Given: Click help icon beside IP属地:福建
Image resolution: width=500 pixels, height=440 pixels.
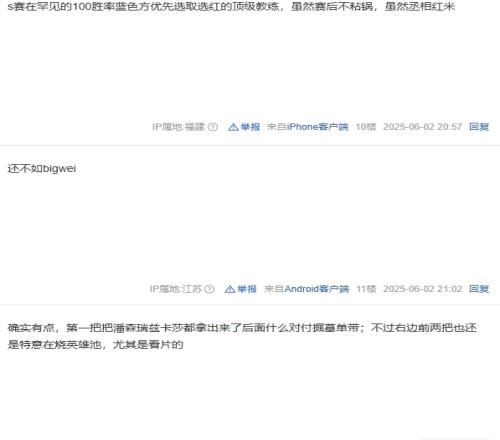Looking at the screenshot, I should click(x=213, y=127).
